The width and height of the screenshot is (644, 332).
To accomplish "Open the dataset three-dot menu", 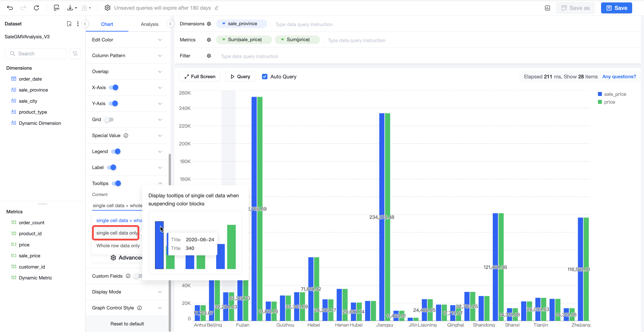I will point(78,24).
